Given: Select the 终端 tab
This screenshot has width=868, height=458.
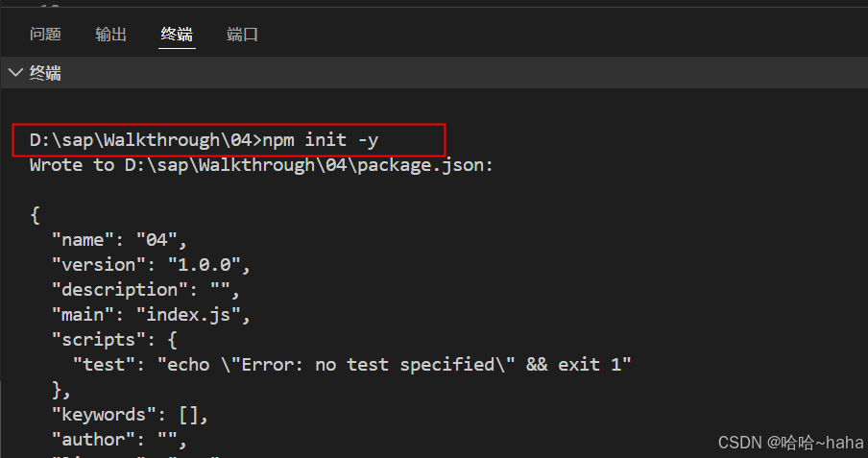Looking at the screenshot, I should [177, 35].
